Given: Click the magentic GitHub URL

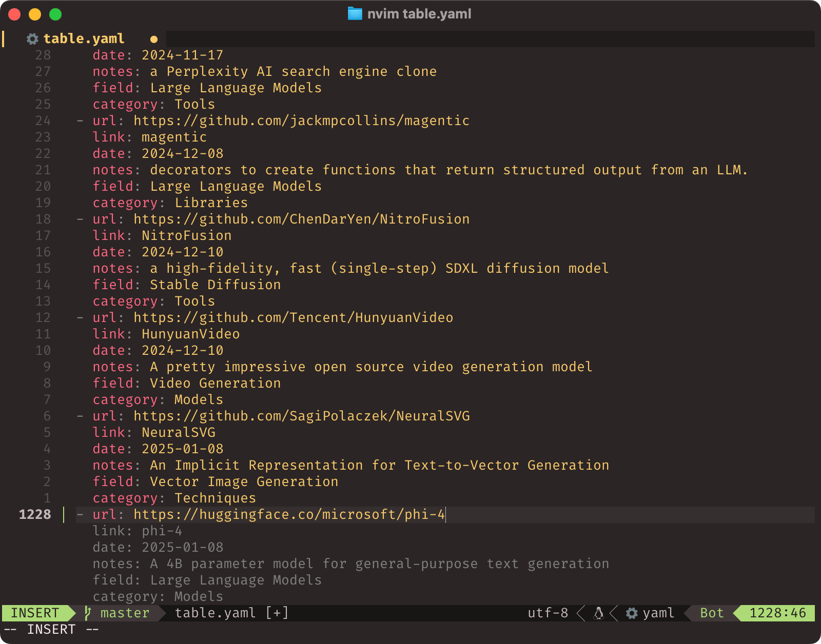Looking at the screenshot, I should (x=301, y=120).
